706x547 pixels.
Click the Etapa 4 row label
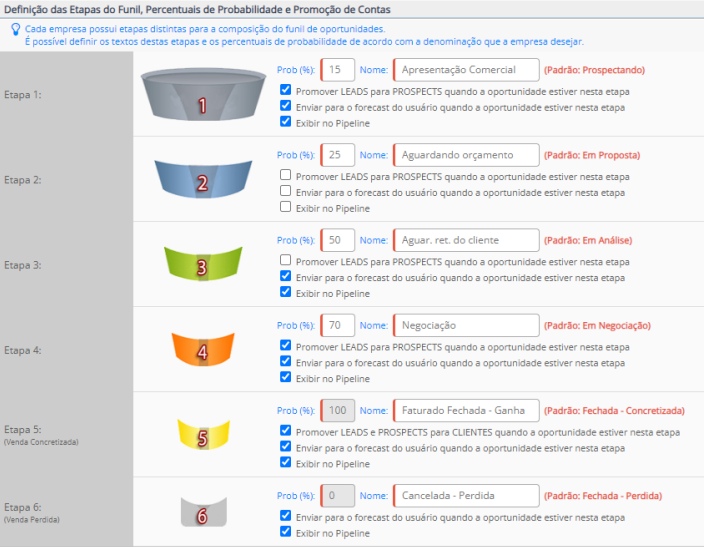[23, 350]
